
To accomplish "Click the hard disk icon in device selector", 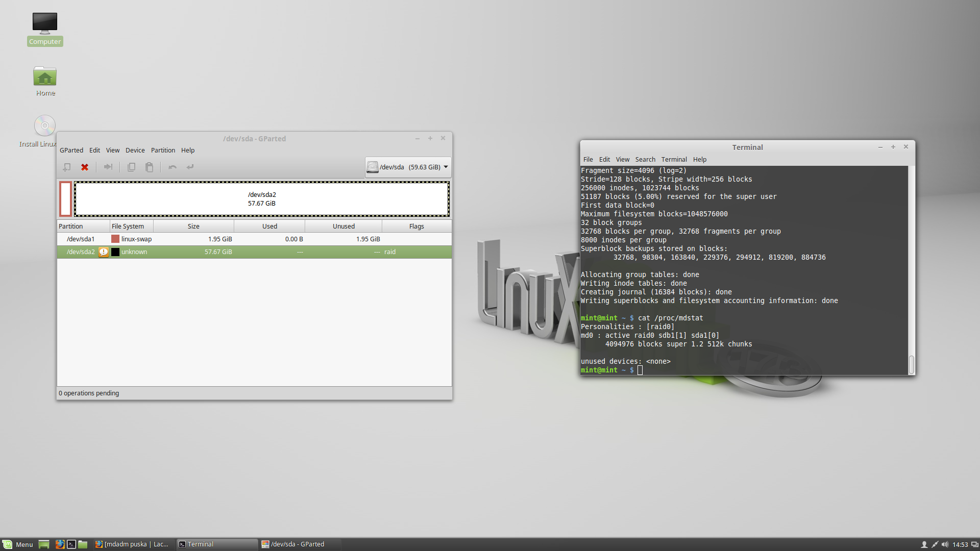I will (373, 167).
